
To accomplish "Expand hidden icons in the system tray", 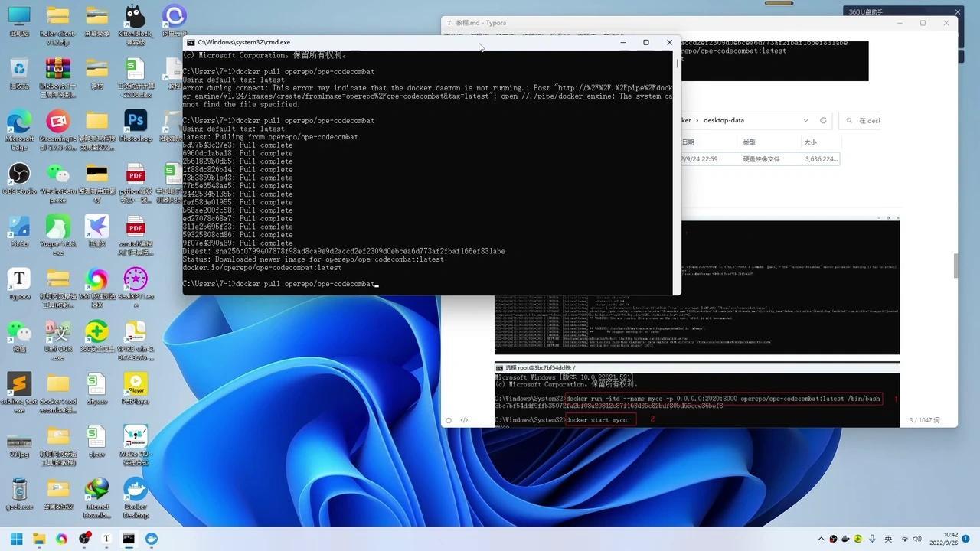I will pyautogui.click(x=820, y=539).
